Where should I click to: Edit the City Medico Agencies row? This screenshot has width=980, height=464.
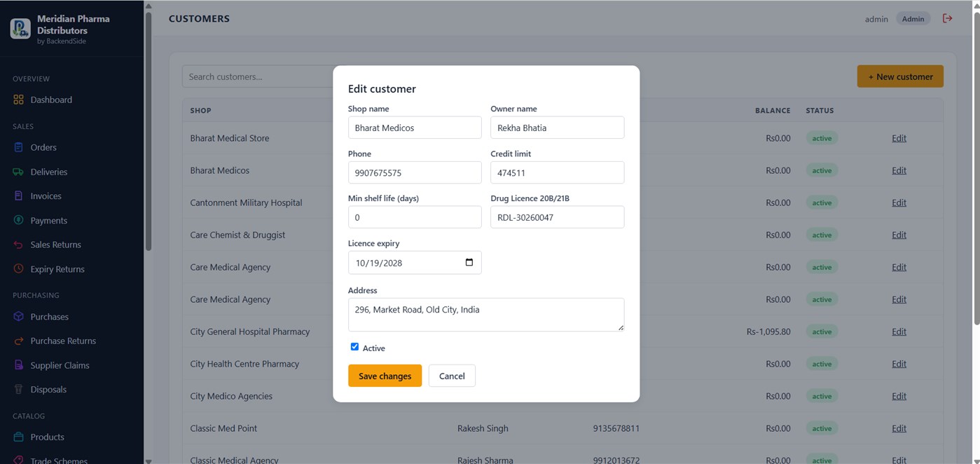[899, 396]
